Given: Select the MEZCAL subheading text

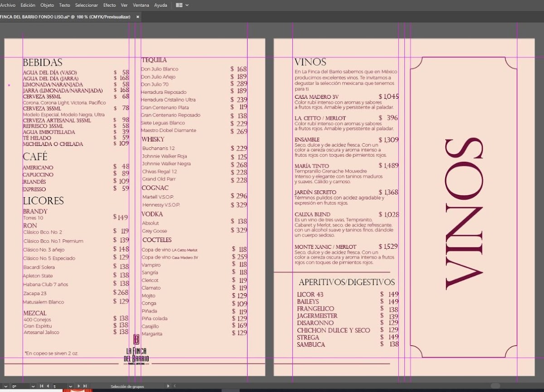Looking at the screenshot, I should coord(35,313).
